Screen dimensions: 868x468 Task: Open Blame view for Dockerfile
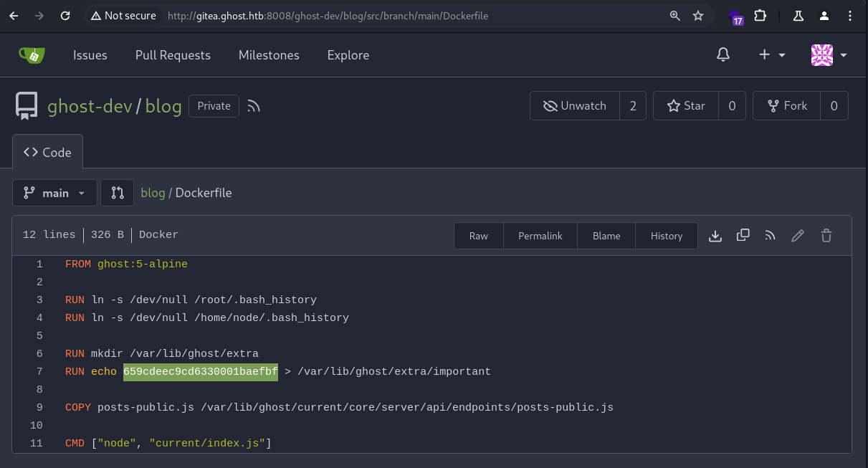[606, 236]
